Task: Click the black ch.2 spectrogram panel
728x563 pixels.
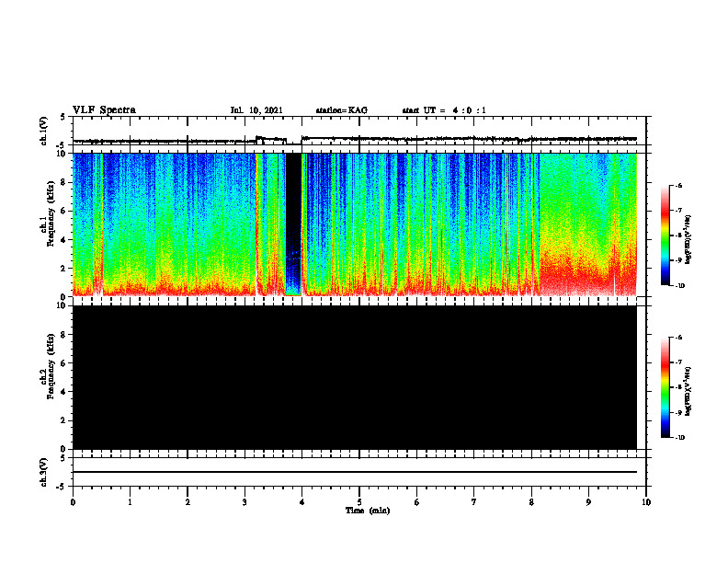Action: click(x=355, y=377)
